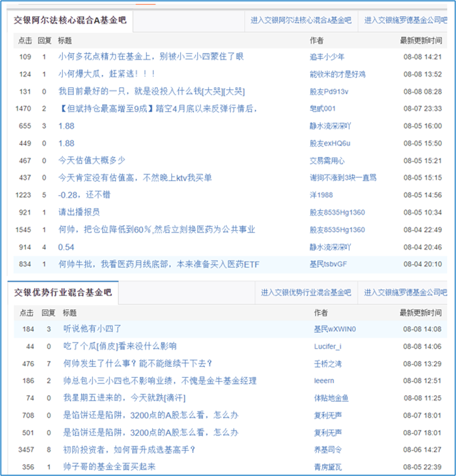Open author profile 养基司令
Viewport: 456px width, 476px height.
tap(328, 450)
